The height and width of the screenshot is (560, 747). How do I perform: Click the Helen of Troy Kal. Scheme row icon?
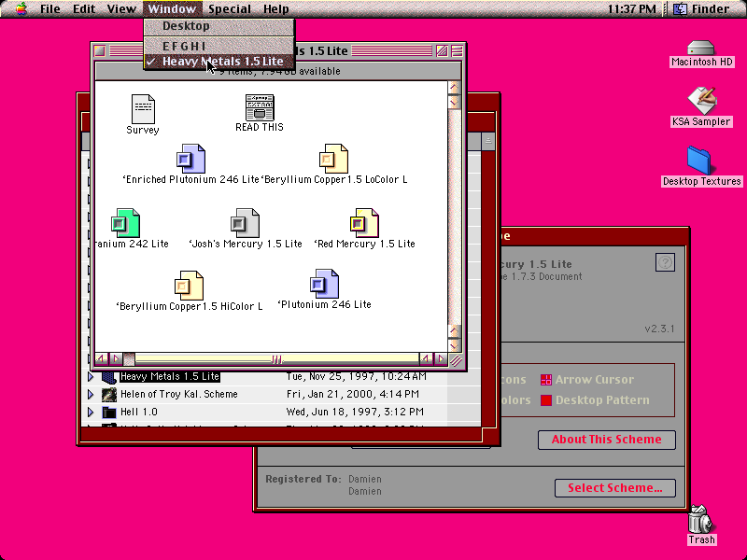tap(109, 394)
